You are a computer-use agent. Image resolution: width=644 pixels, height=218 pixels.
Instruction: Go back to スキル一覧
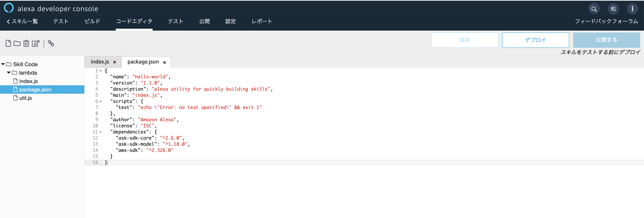[22, 21]
